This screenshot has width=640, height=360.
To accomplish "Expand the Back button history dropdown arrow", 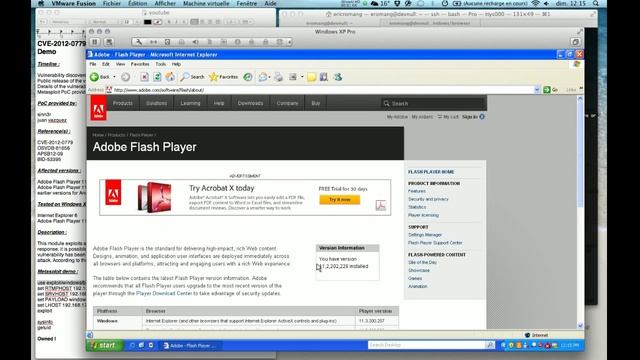I will (114, 77).
